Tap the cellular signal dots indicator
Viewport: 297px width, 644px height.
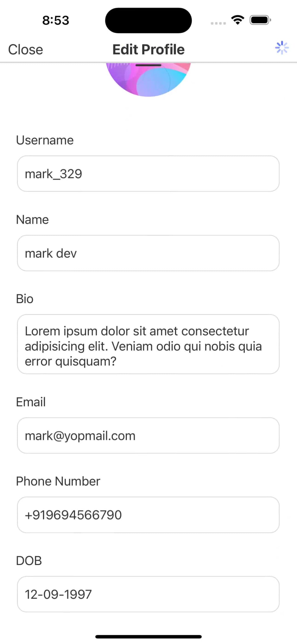pyautogui.click(x=218, y=23)
